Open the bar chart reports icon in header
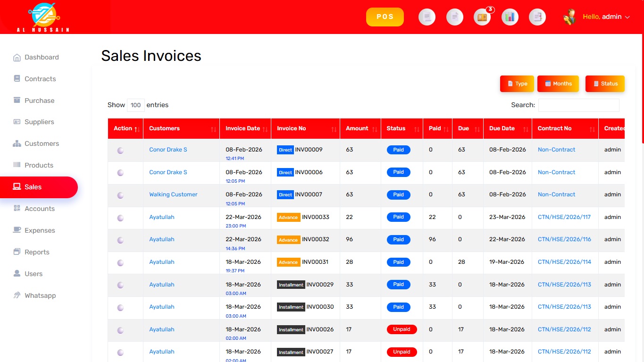 [510, 17]
